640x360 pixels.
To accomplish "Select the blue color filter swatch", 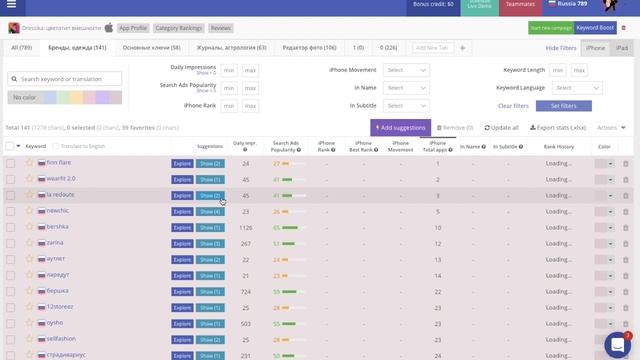I will [x=50, y=98].
